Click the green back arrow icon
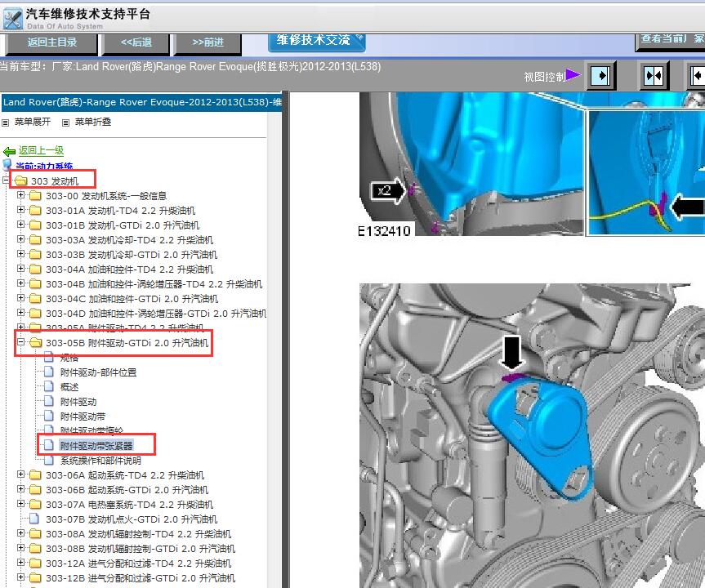The height and width of the screenshot is (588, 705). [10, 152]
